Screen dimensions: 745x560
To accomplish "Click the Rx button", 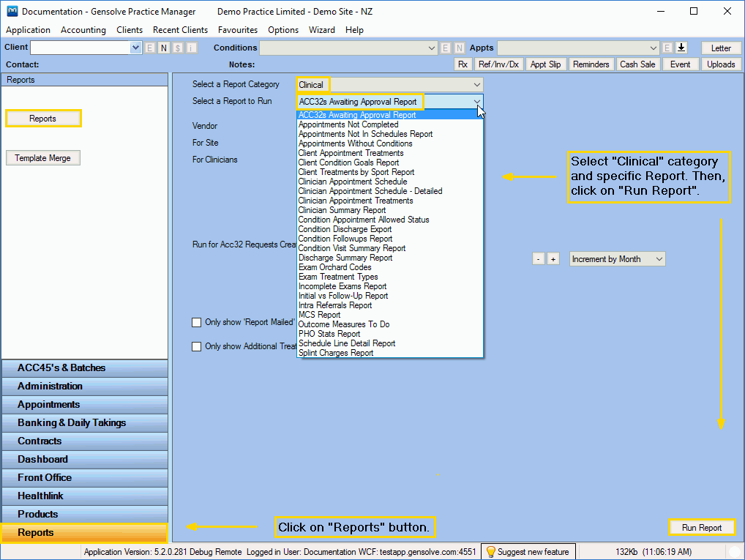I will tap(463, 64).
